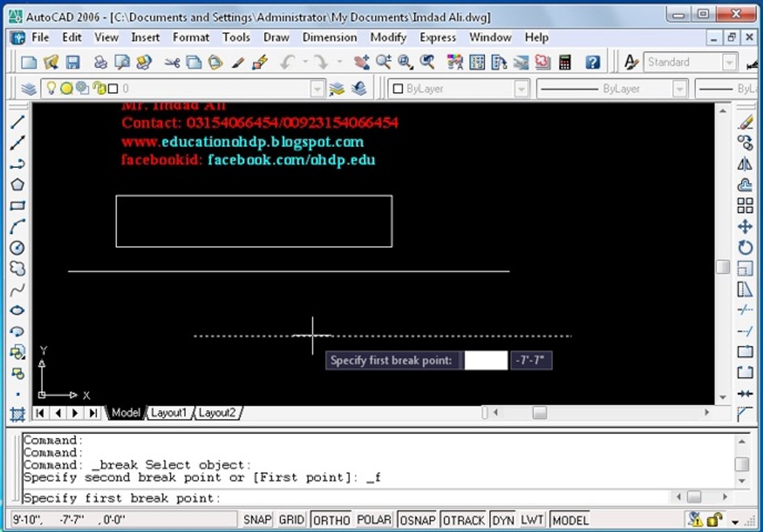Click the Mirror tool icon
This screenshot has width=763, height=532.
click(x=745, y=164)
